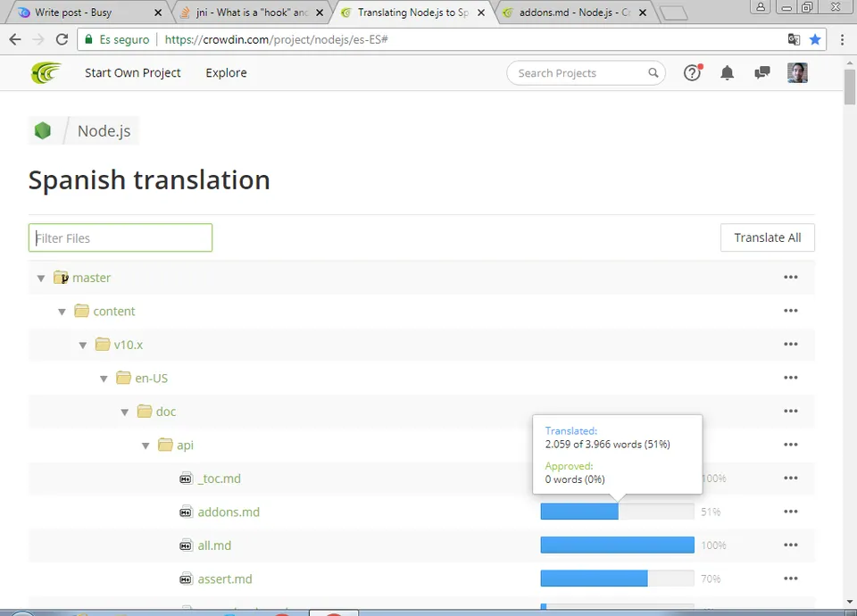Click the en-US folder icon
The width and height of the screenshot is (857, 616).
tap(123, 378)
